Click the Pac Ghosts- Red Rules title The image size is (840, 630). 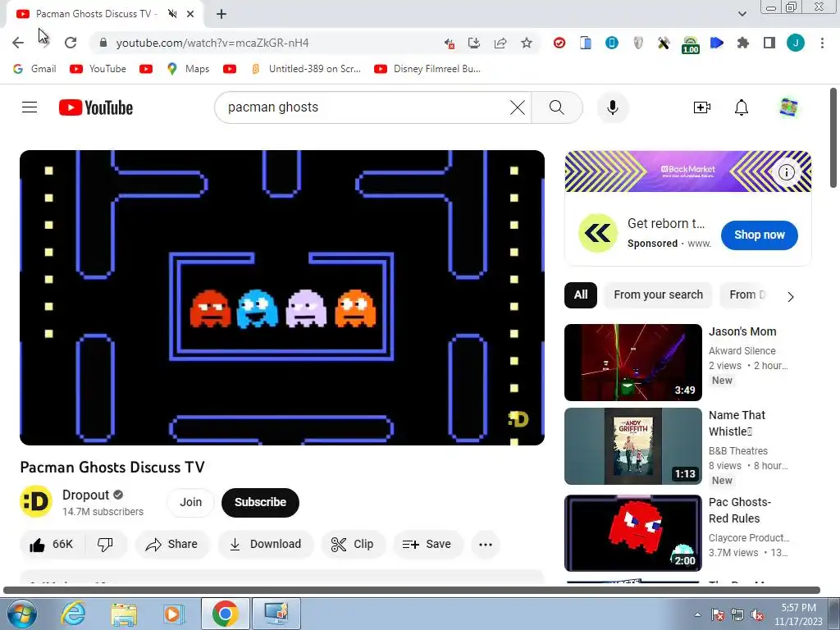(x=740, y=510)
